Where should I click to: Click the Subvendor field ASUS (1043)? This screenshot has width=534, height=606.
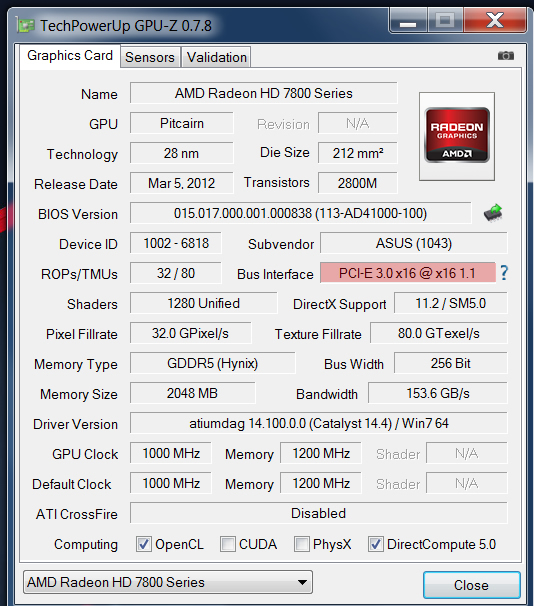coord(413,243)
